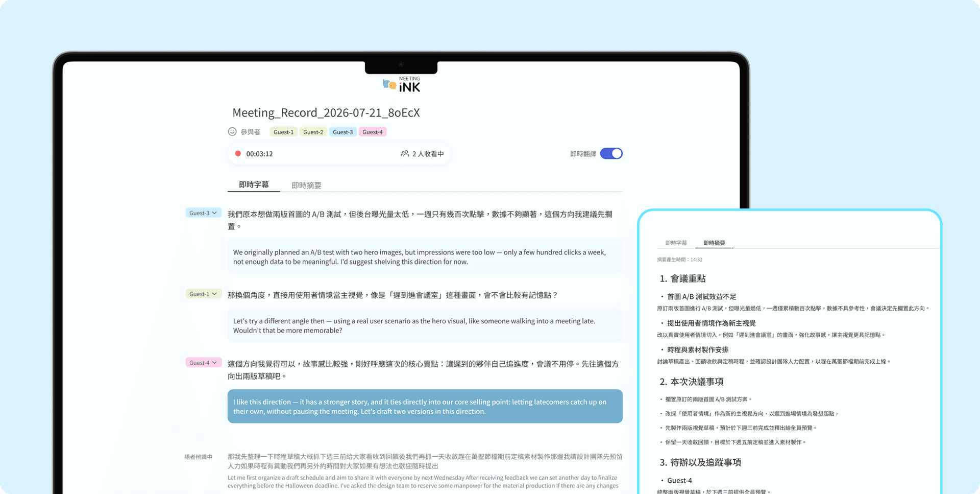This screenshot has width=980, height=494.
Task: Click the viewers people icon
Action: (405, 153)
